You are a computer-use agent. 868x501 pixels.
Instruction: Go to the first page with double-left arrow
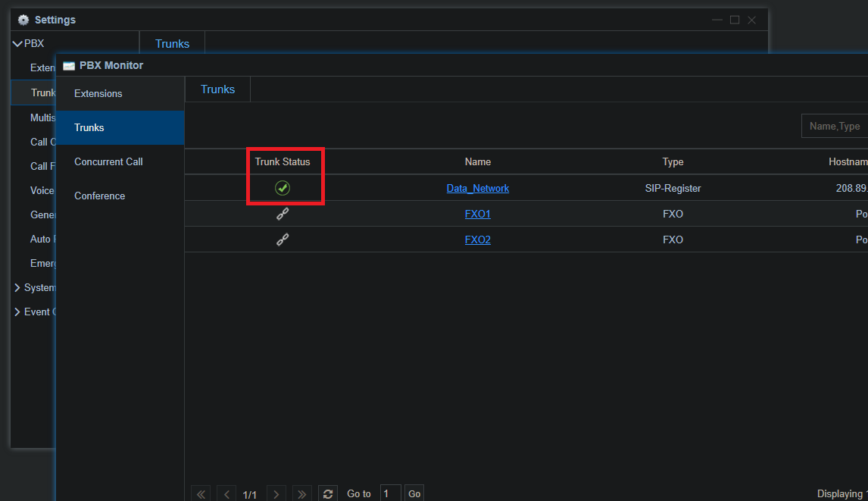pyautogui.click(x=201, y=493)
